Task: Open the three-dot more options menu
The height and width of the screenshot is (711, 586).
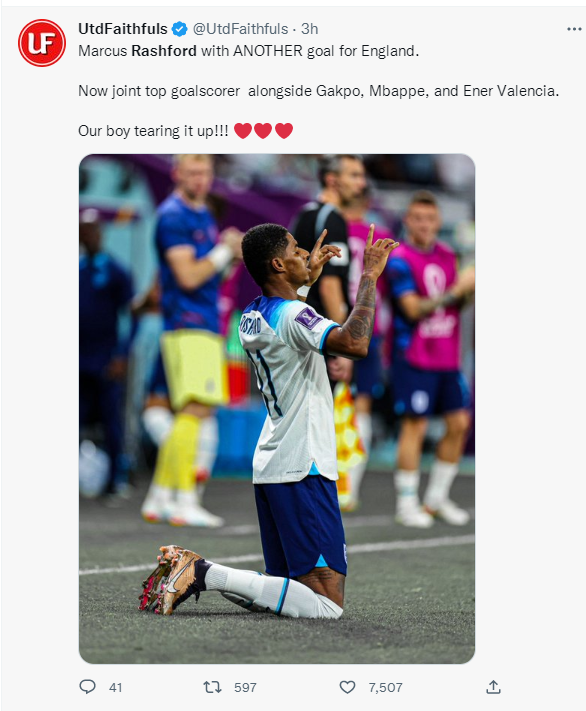Action: pos(574,29)
